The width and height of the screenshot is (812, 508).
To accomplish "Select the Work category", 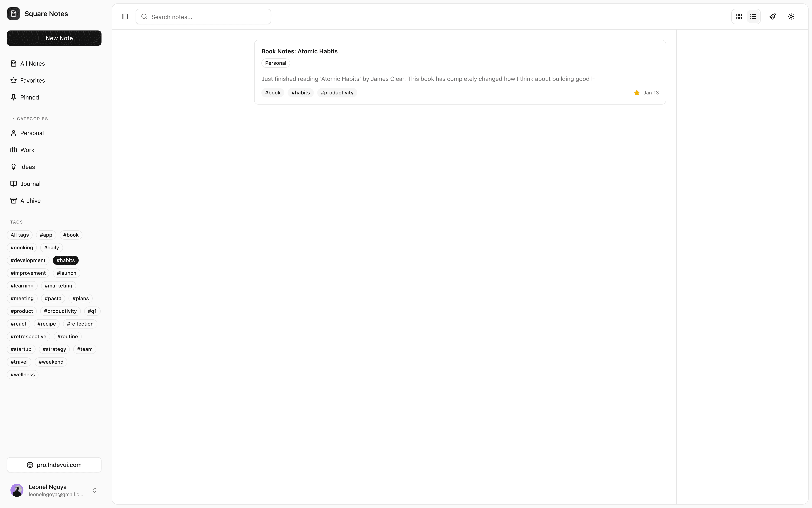I will [54, 150].
